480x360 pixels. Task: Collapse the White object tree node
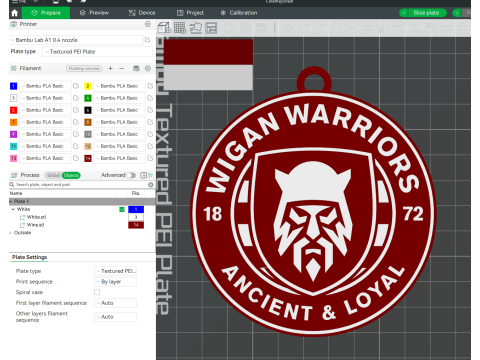coord(13,209)
